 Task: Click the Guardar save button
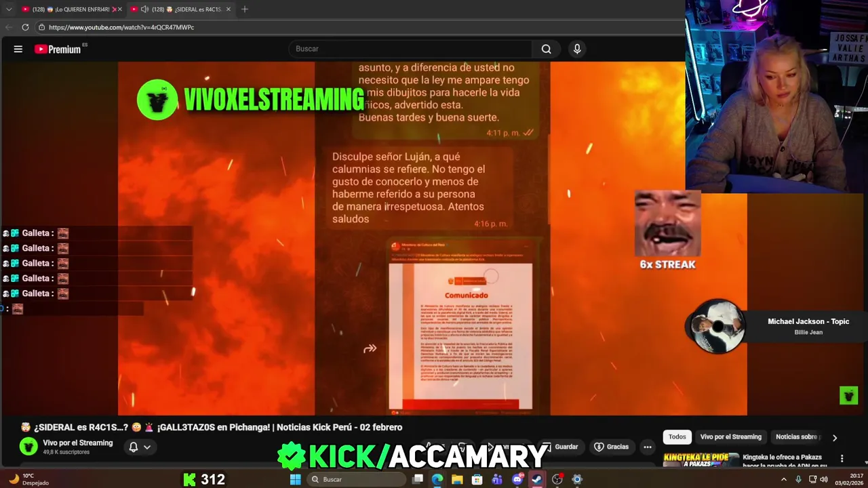pyautogui.click(x=561, y=447)
